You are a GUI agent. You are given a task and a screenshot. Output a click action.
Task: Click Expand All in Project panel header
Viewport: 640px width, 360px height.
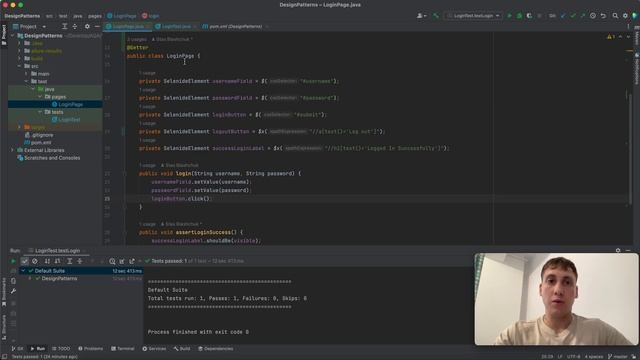64,27
